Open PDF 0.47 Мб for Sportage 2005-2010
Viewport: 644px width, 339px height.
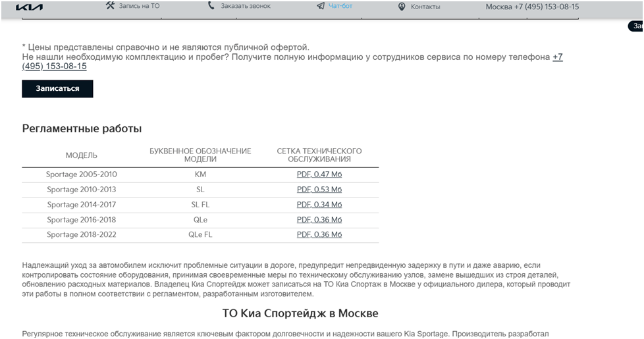319,174
